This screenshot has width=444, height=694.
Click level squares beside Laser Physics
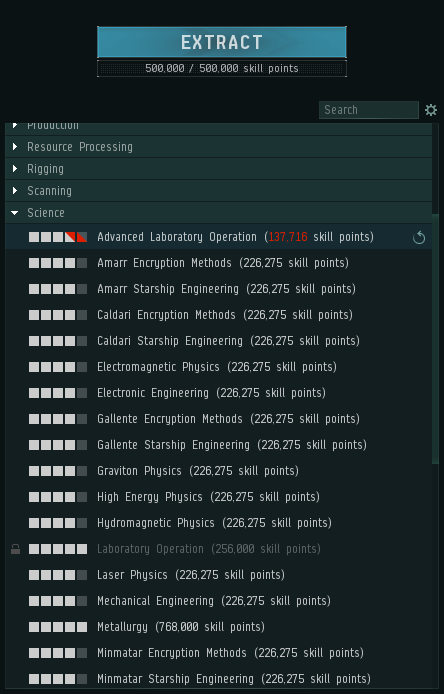tap(58, 575)
